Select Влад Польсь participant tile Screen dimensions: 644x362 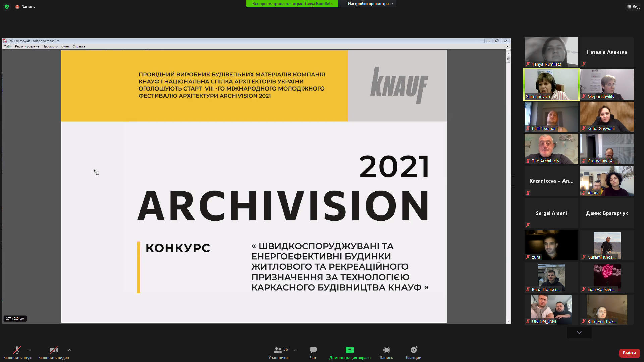pyautogui.click(x=551, y=278)
